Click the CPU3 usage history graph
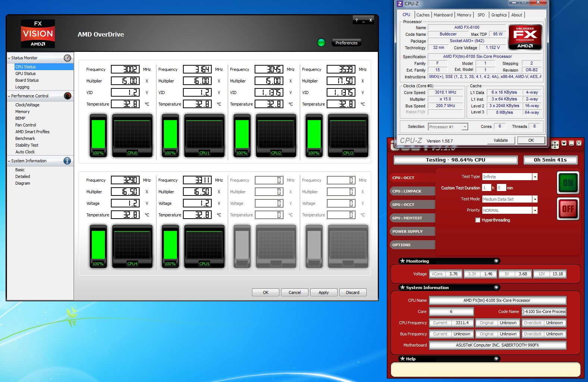Viewport: 588px width, 382px height. (348, 135)
